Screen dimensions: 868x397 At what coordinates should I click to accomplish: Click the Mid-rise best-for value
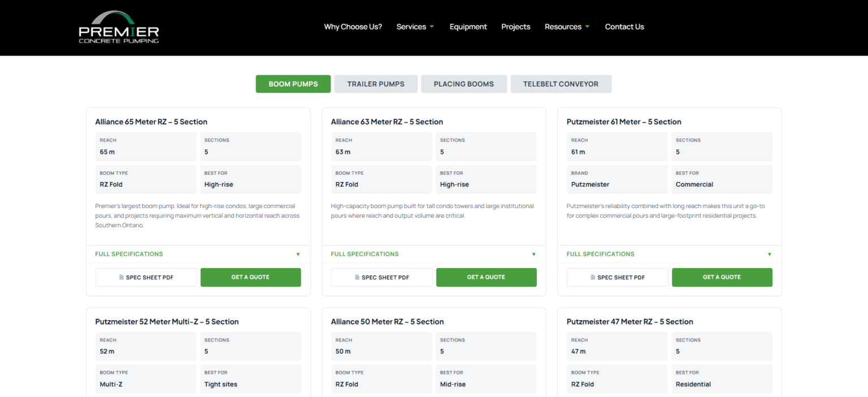tap(453, 384)
